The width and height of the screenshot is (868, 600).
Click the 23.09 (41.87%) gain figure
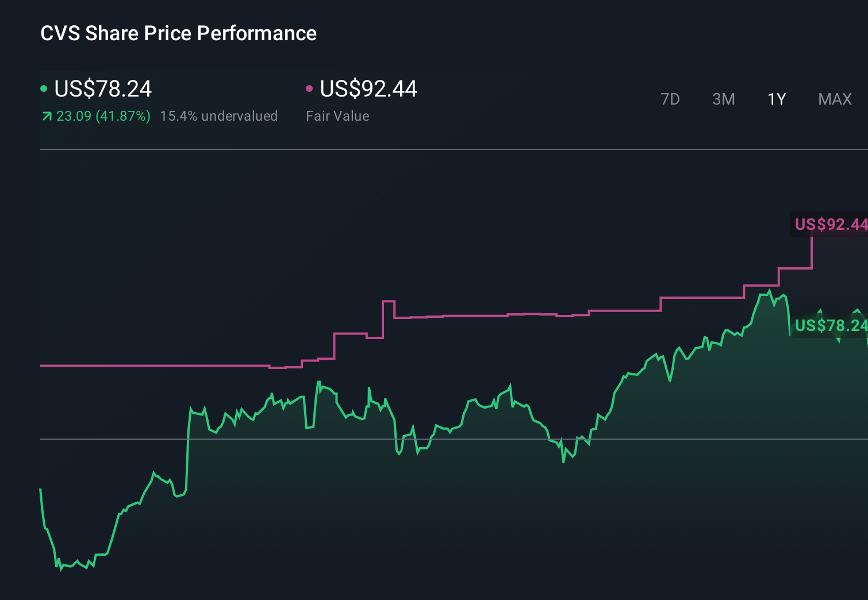(x=103, y=116)
